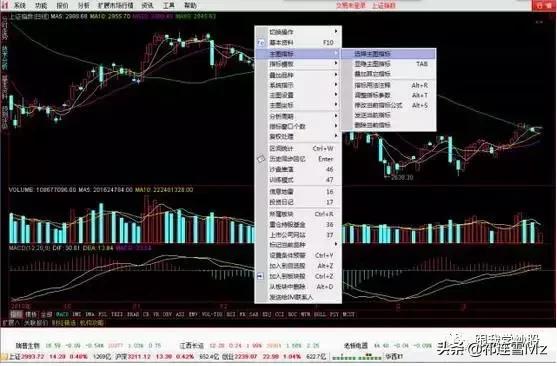Open the 系统 menu in the menu bar

pos(20,5)
